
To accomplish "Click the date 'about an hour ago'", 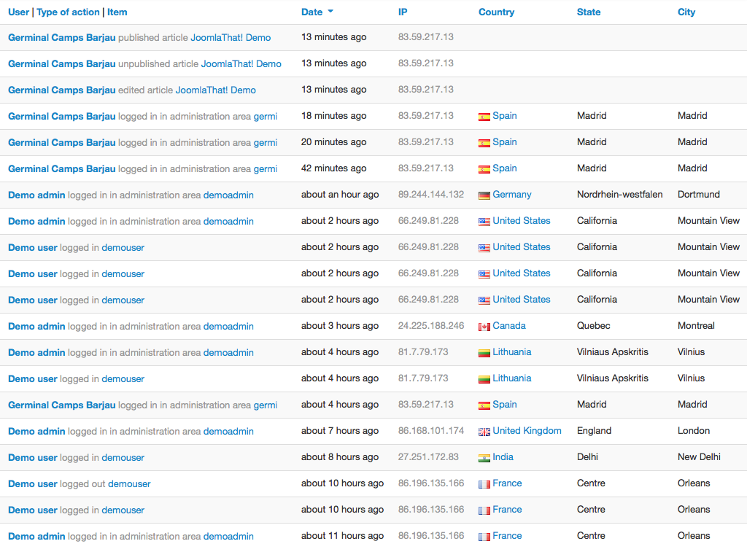I will coord(340,194).
